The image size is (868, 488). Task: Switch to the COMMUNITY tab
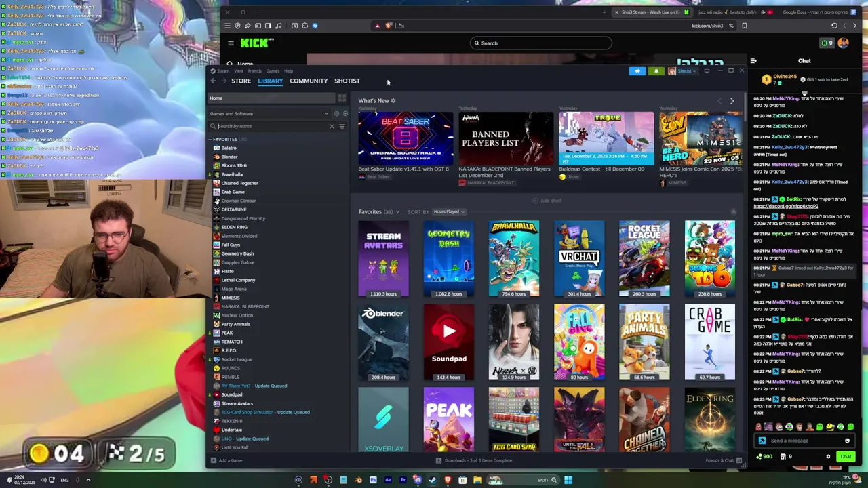(309, 81)
